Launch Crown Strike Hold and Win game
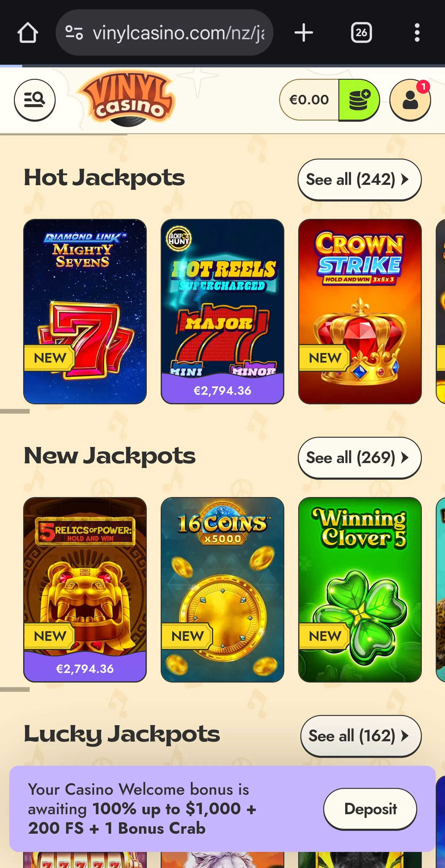This screenshot has height=868, width=445. 360,311
